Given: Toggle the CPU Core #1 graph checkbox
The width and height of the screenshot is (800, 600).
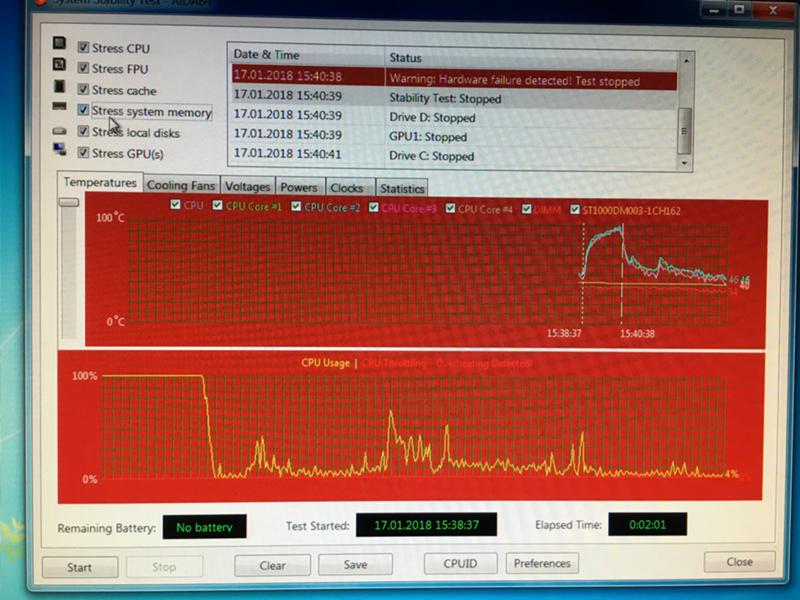Looking at the screenshot, I should (x=217, y=205).
